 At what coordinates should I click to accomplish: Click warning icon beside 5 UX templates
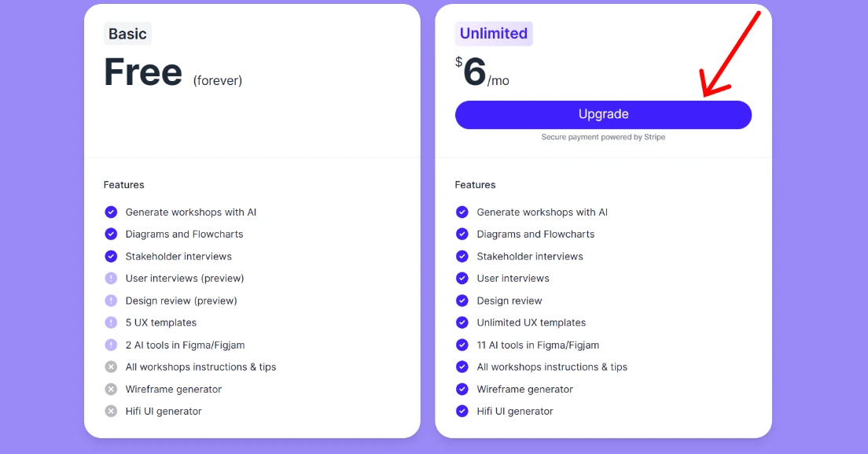pyautogui.click(x=112, y=323)
